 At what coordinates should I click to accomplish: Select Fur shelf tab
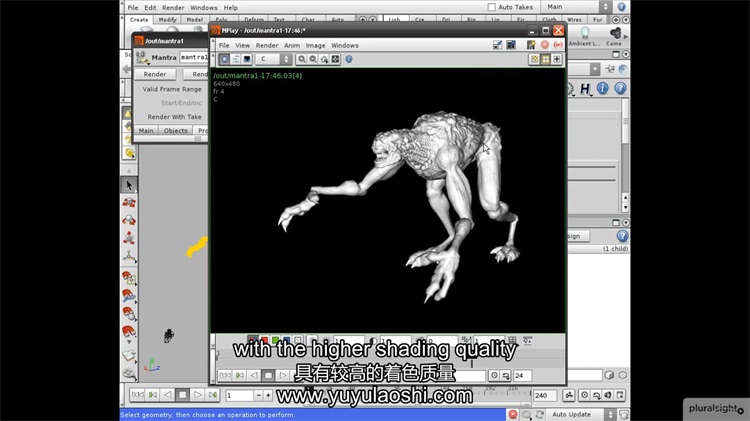coord(597,20)
